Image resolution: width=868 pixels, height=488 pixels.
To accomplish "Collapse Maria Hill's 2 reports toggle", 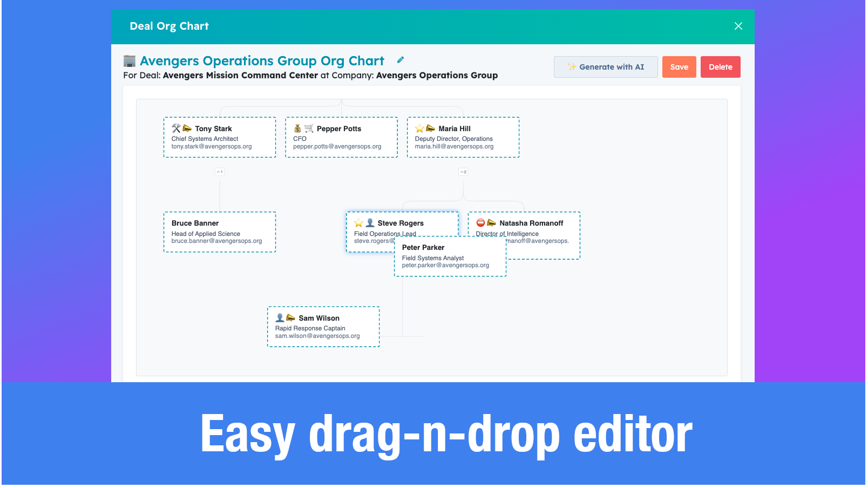I will (x=463, y=172).
